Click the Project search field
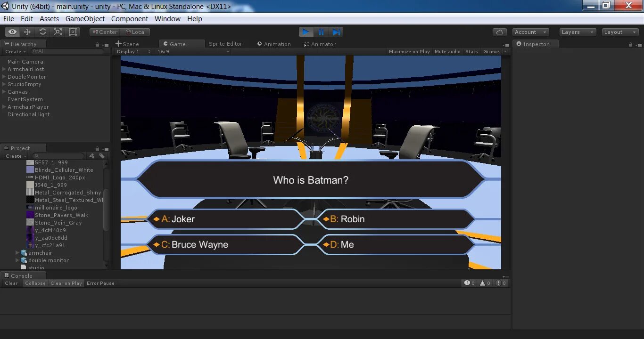644x339 pixels. 59,156
